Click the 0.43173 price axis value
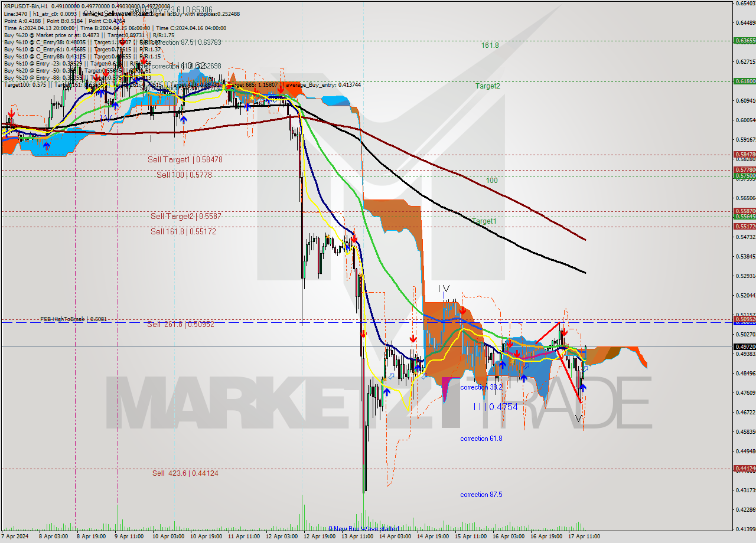Viewport: 756px width, 543px height. click(745, 490)
